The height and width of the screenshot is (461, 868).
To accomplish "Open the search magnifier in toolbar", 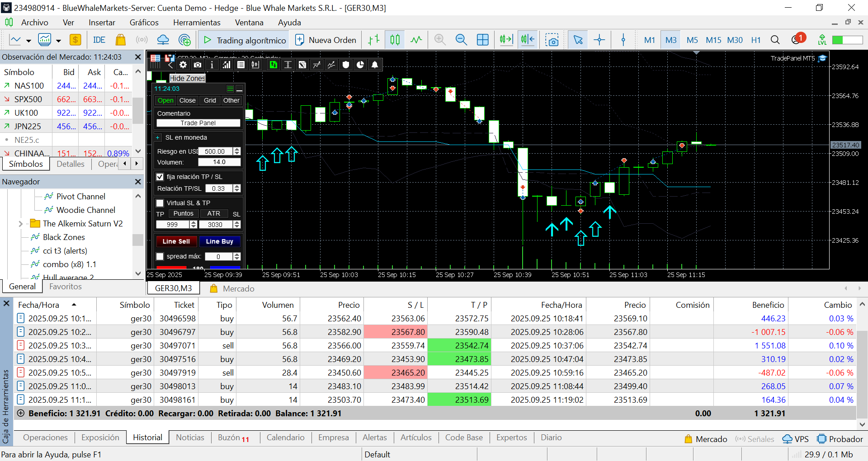I will (775, 40).
